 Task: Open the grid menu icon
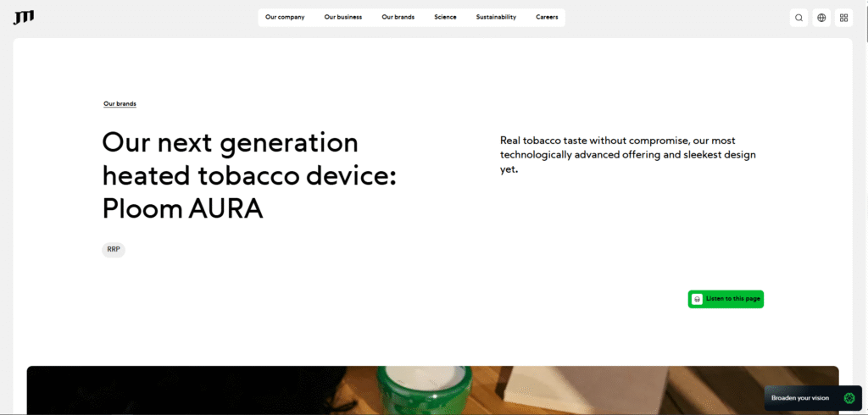(x=843, y=18)
